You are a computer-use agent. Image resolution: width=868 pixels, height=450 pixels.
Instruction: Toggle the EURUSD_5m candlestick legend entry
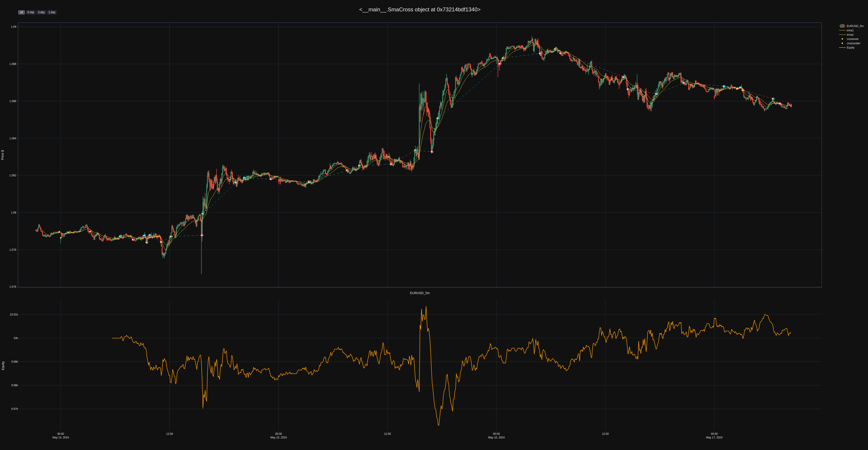point(855,26)
